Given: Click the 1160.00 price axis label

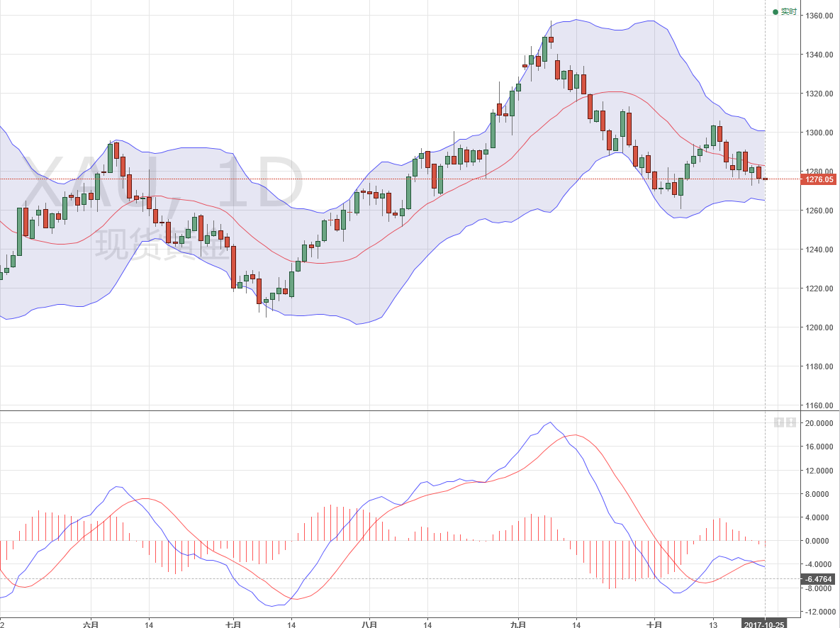Looking at the screenshot, I should point(819,405).
